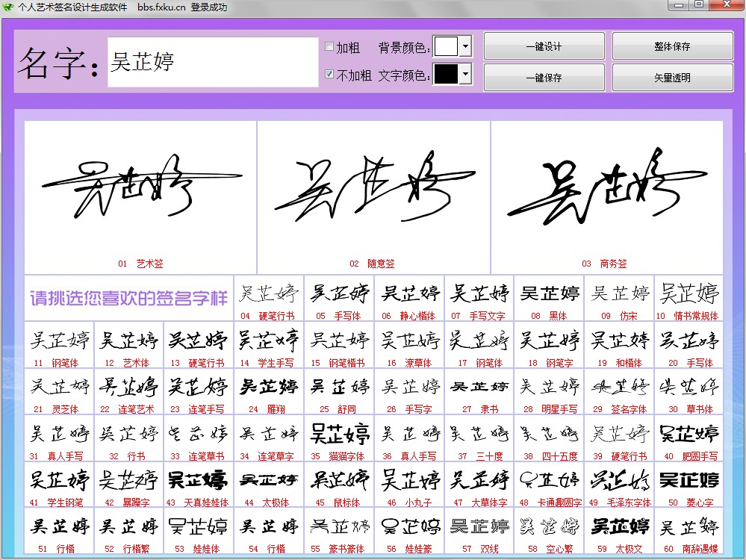Choose the 07 手写文字 font sample
746x560 pixels.
(479, 298)
